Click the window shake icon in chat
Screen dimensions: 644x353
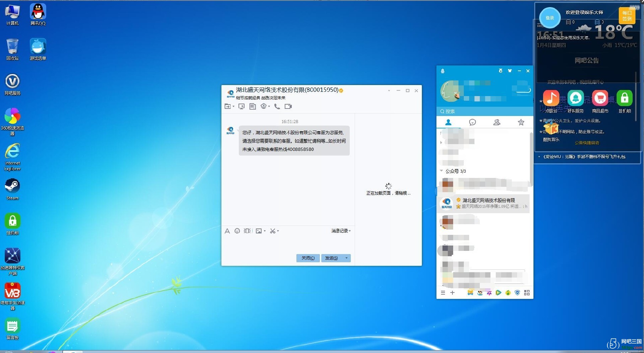coord(247,231)
